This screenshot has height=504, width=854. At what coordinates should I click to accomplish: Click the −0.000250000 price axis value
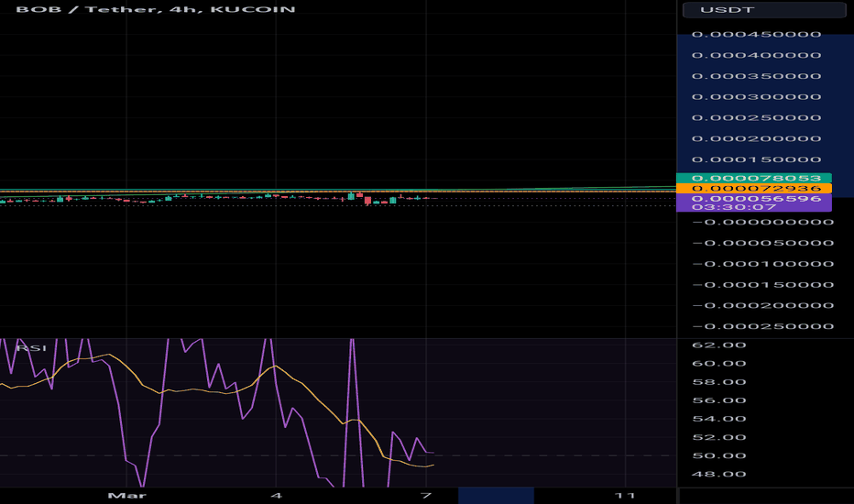coord(762,326)
